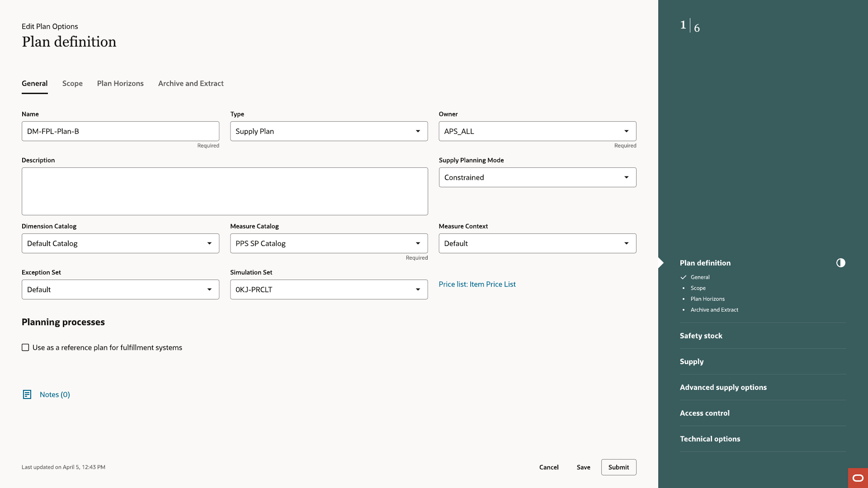The image size is (868, 488).
Task: Select Plan definition in the side panel
Action: click(x=705, y=263)
